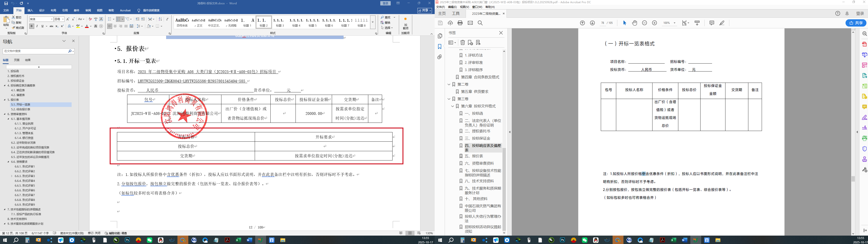This screenshot has height=244, width=868.
Task: Toggle superscript formatting in Word
Action: [62, 26]
